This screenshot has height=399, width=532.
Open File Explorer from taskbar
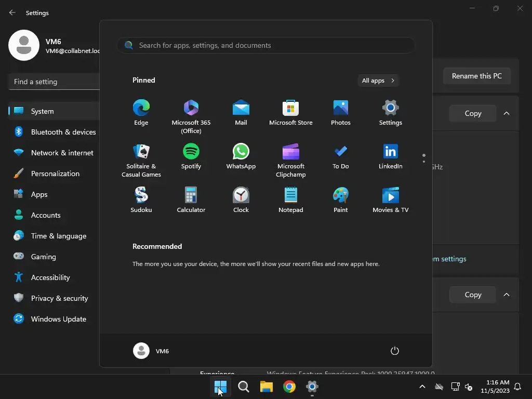(x=267, y=387)
